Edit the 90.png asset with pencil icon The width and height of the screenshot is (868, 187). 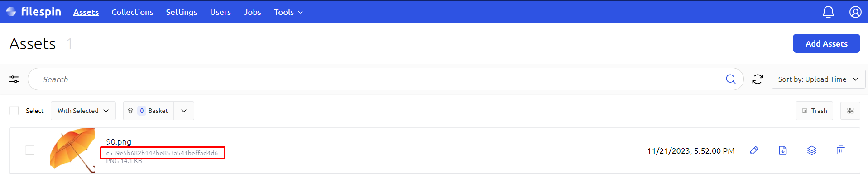click(754, 150)
